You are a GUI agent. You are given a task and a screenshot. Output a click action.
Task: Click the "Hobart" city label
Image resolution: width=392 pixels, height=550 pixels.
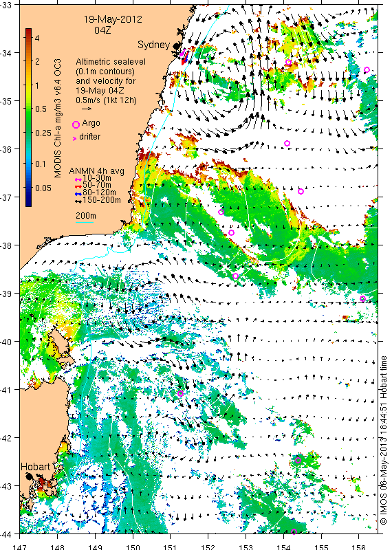36,467
